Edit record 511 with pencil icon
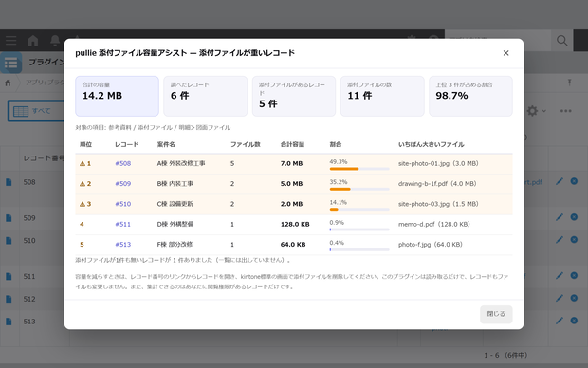Viewport: 588px width, 368px height. [x=560, y=275]
